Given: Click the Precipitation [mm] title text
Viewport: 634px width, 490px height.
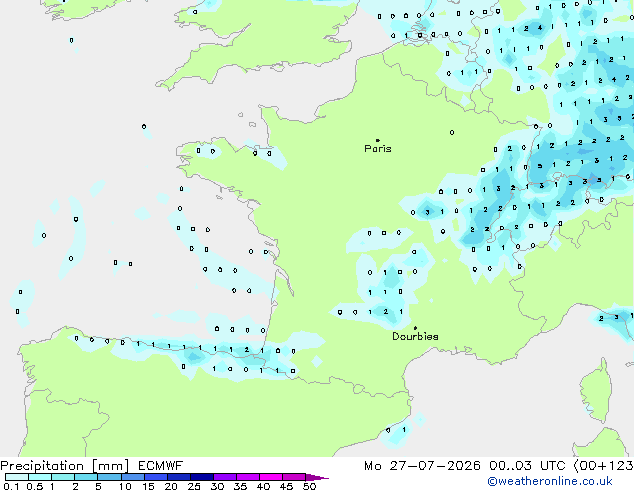Looking at the screenshot, I should click(x=65, y=466).
